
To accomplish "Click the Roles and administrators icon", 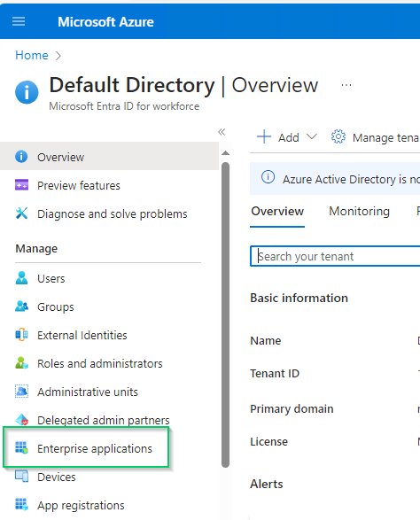I will tap(21, 363).
